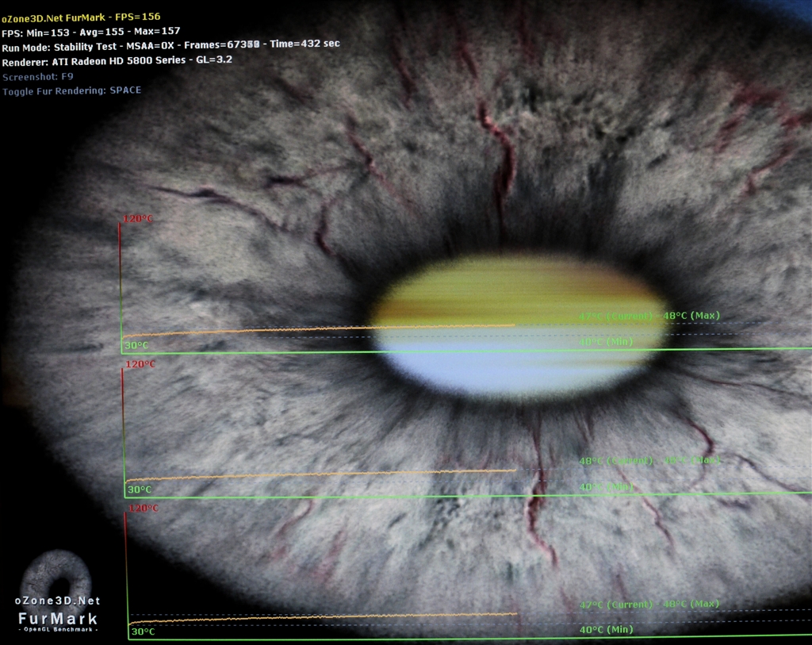The height and width of the screenshot is (645, 812).
Task: Select "40°C (Min)" in the top graph
Action: (x=606, y=342)
